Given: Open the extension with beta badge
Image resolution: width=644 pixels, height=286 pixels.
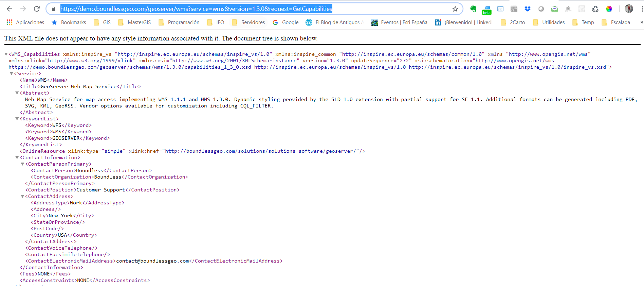Looking at the screenshot, I should [x=487, y=10].
